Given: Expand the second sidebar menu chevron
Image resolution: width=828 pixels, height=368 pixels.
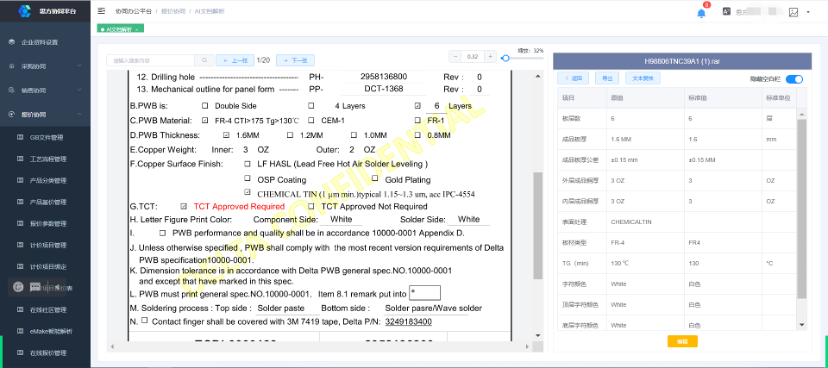Looking at the screenshot, I should [x=79, y=66].
